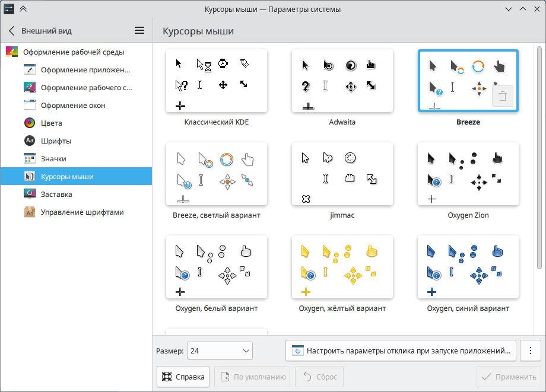Click the Оформление окон window icon

coord(30,105)
